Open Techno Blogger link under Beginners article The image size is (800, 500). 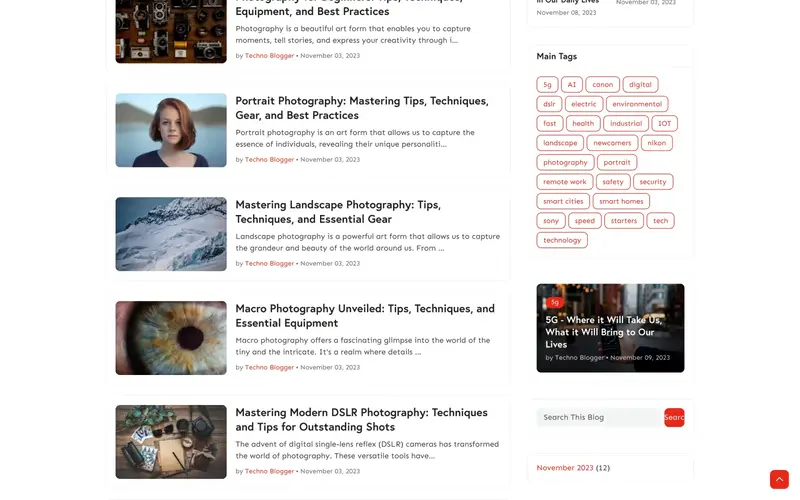tap(269, 56)
